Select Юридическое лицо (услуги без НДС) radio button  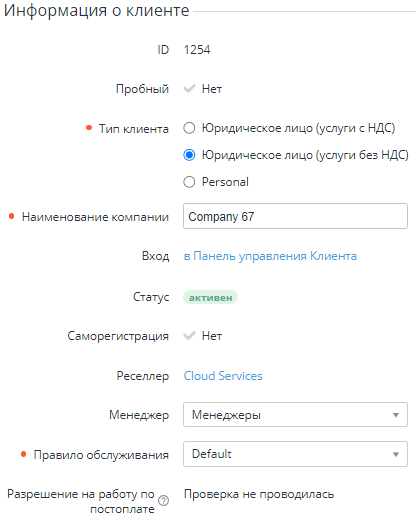tap(189, 155)
